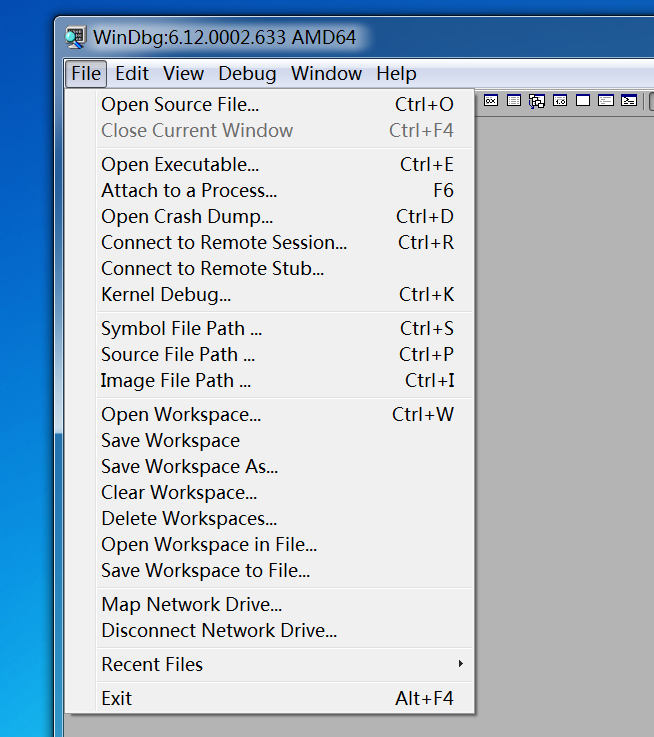Close the open File menu
Screen dimensions: 654x737
[86, 74]
